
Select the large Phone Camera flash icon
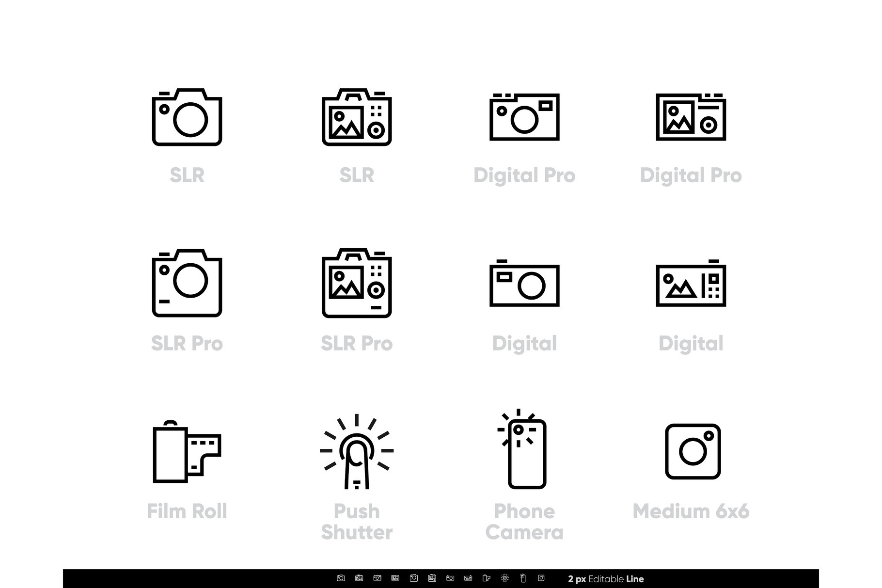[524, 450]
